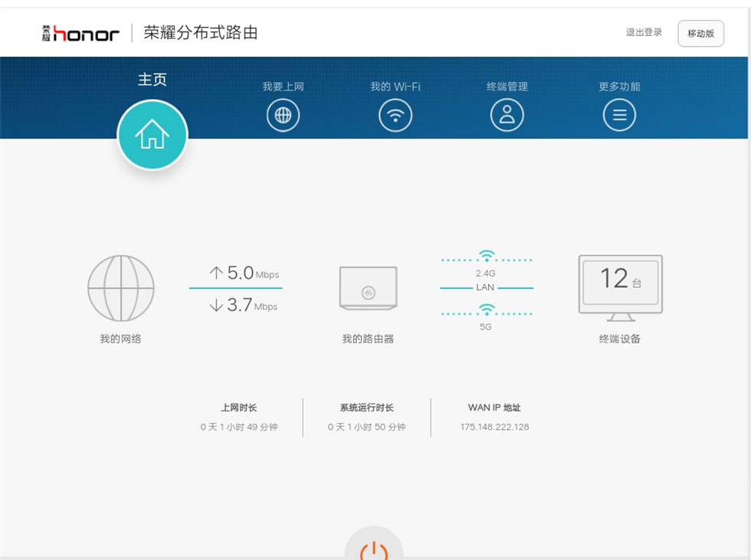
Task: Open the 更多功能 menu icon
Action: [x=619, y=116]
